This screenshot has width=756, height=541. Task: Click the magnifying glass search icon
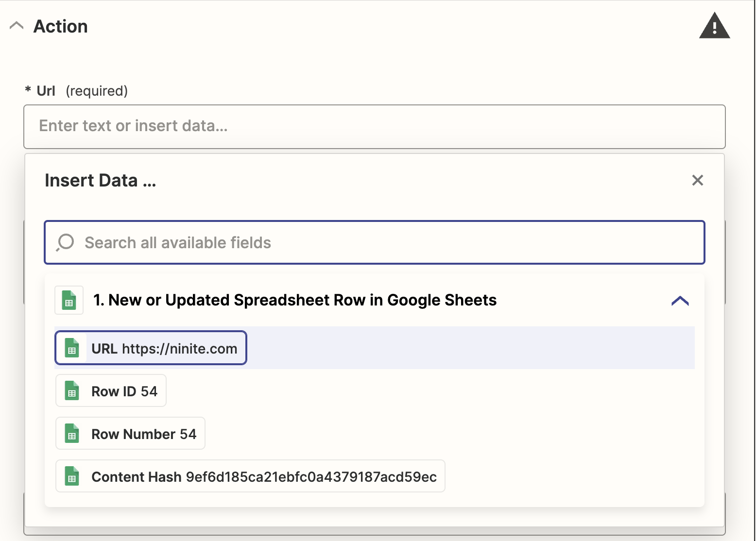pos(65,242)
